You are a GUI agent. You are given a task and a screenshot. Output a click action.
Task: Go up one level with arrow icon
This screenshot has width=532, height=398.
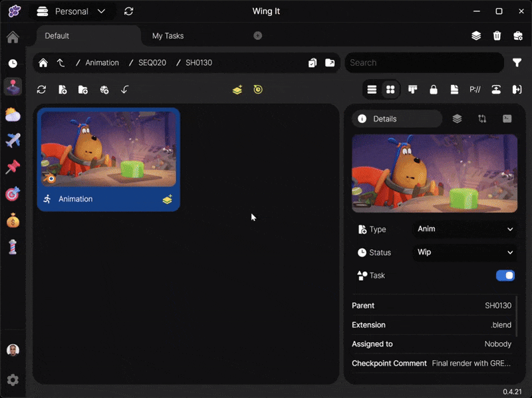coord(61,62)
